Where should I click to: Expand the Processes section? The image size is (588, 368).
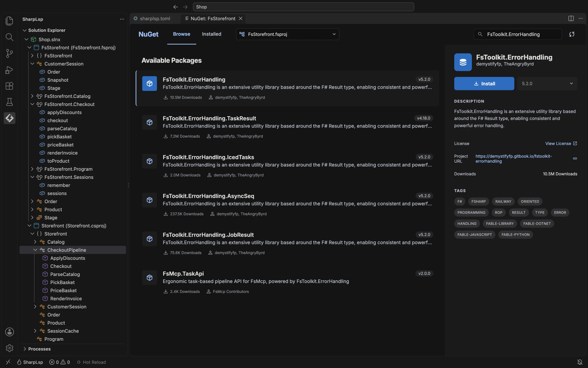click(24, 349)
